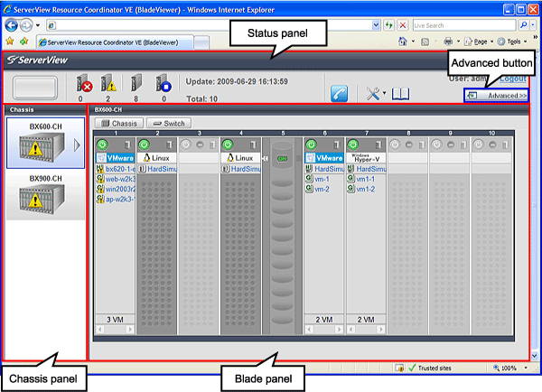Viewport: 542px width, 392px height.
Task: Click in the Live Search field
Action: pyautogui.click(x=463, y=25)
